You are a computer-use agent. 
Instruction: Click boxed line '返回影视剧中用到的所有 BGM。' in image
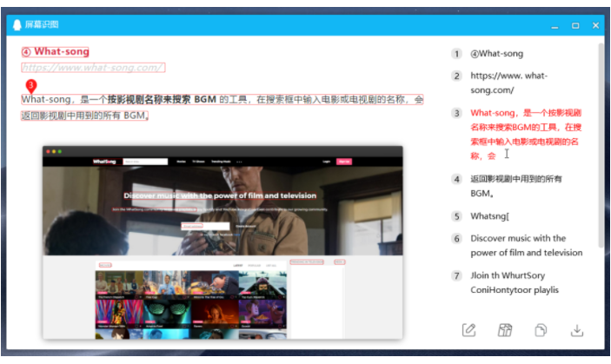pyautogui.click(x=84, y=116)
